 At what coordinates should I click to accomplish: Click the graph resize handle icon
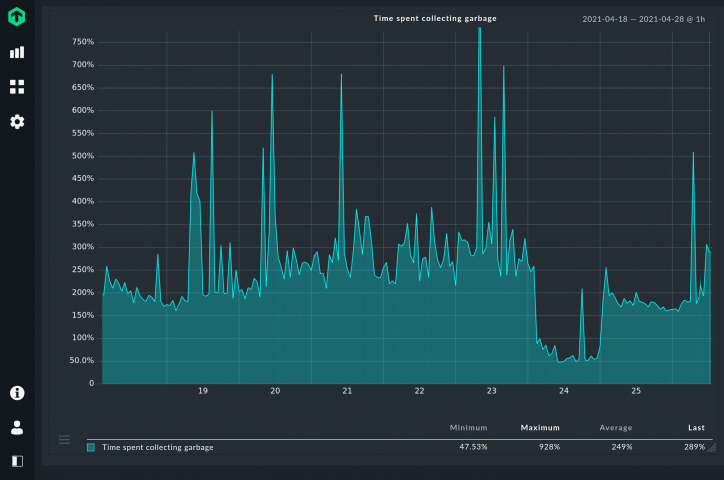pos(711,448)
